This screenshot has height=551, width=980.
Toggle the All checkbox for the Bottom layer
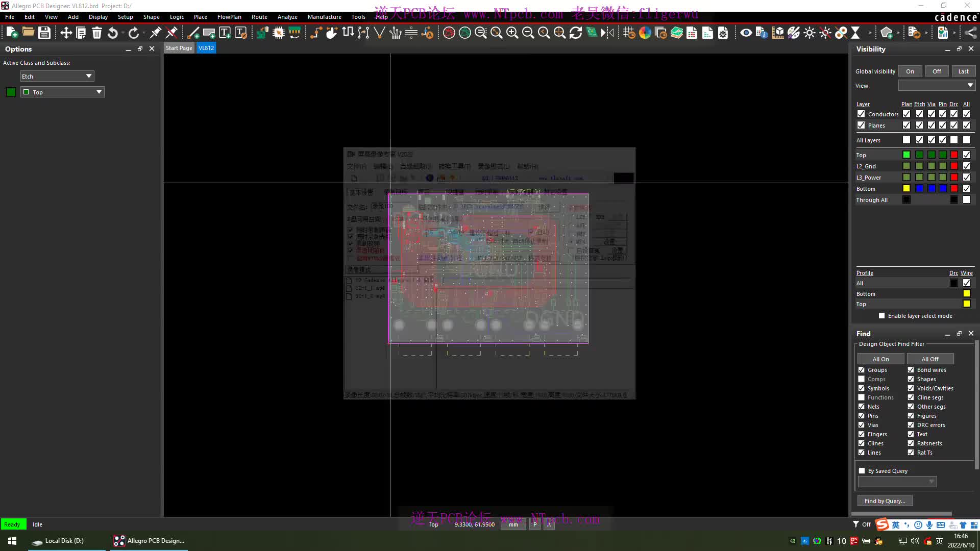(967, 188)
